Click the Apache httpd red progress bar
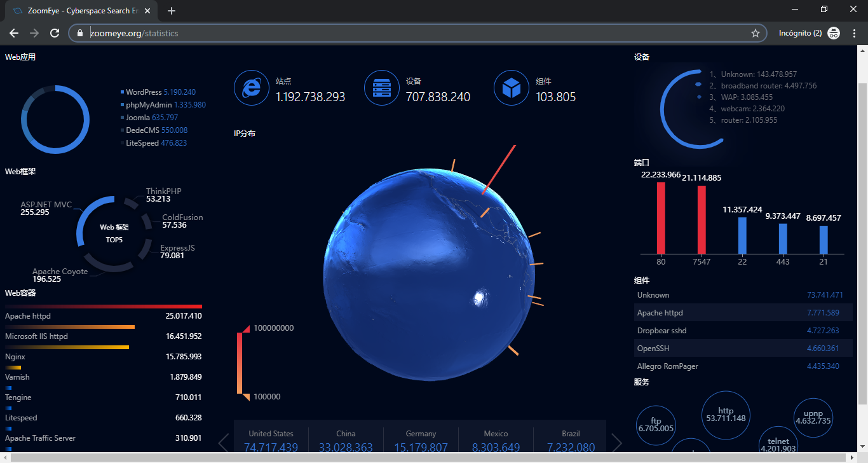The image size is (868, 463). 104,307
